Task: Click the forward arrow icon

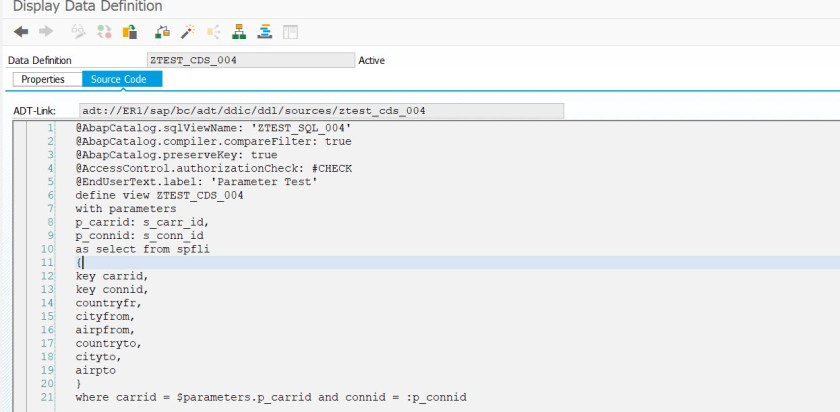Action: (46, 32)
